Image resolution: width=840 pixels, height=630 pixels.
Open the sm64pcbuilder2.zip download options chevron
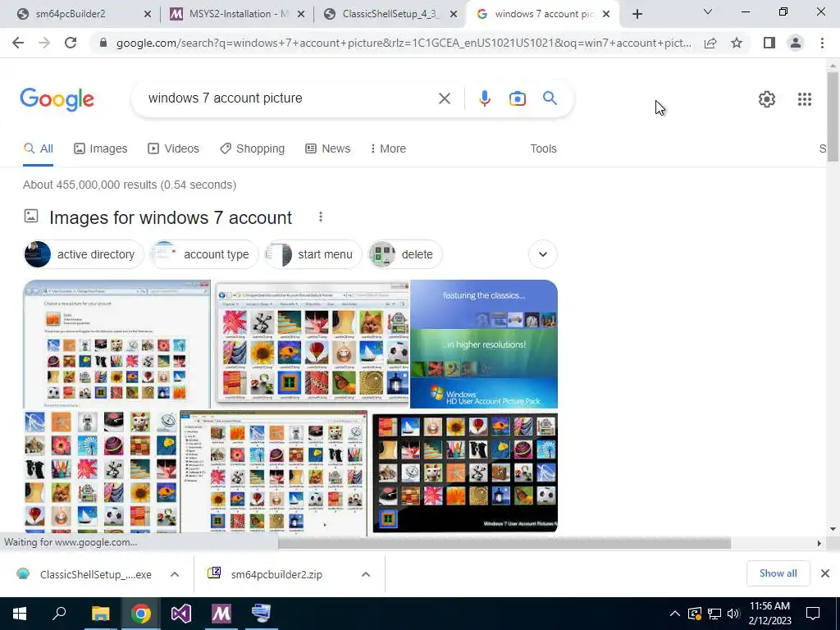(365, 574)
